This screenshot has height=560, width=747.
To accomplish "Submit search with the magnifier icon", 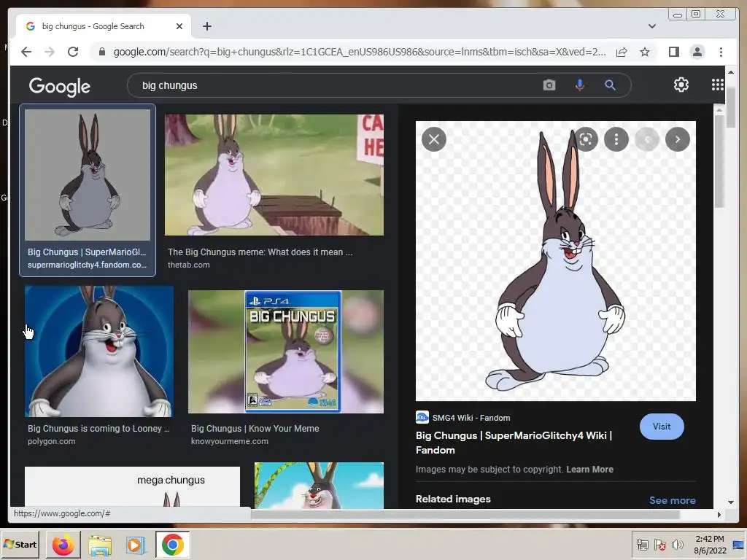I will 610,85.
